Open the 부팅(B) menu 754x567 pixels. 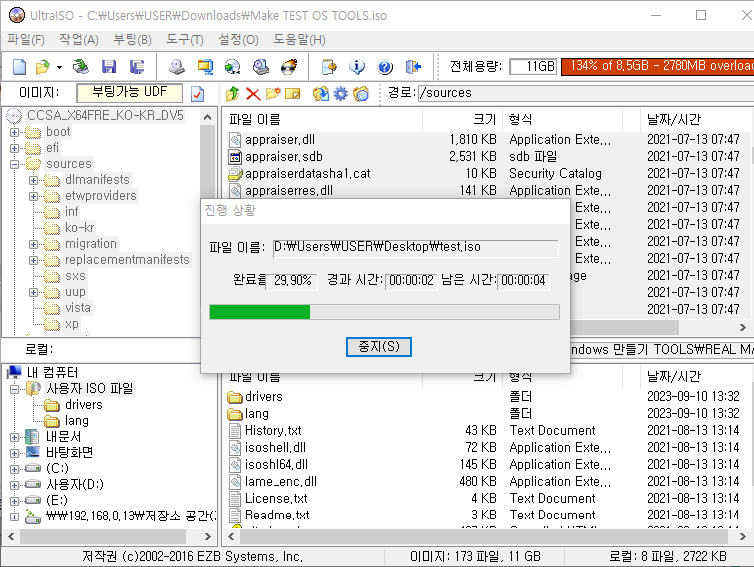(x=132, y=39)
